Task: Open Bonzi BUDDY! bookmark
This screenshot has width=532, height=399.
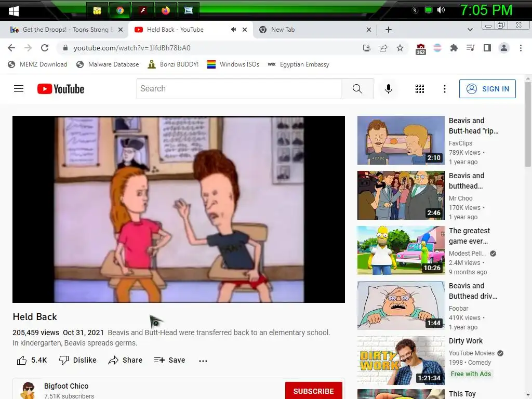Action: coord(173,64)
